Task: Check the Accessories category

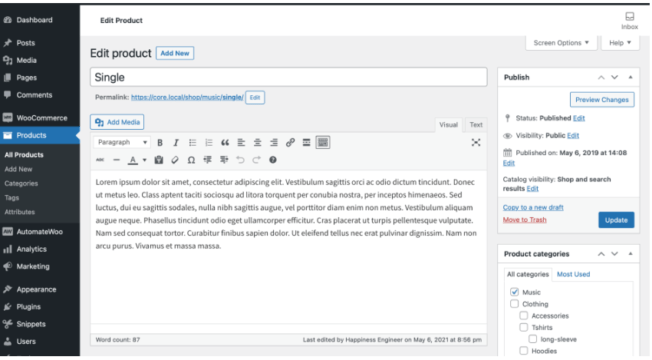Action: 524,316
